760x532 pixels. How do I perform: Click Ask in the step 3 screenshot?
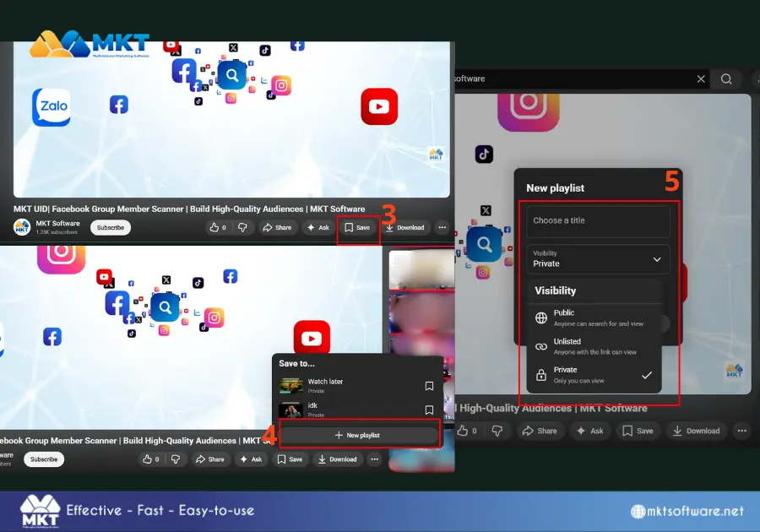coord(318,228)
